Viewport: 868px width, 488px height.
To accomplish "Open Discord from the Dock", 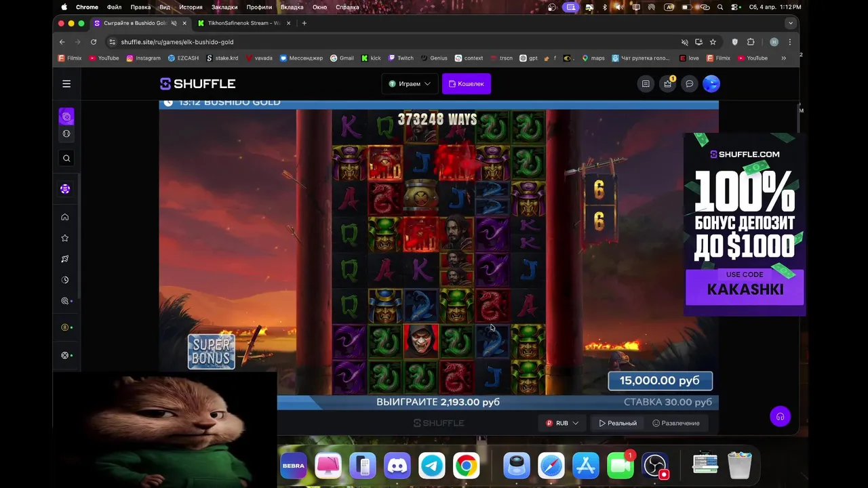I will 397,466.
